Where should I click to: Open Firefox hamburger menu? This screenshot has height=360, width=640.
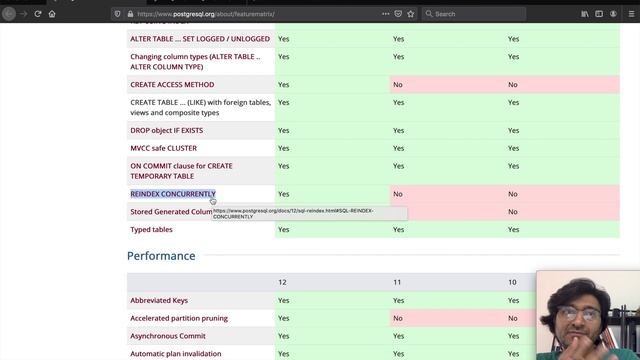[631, 14]
